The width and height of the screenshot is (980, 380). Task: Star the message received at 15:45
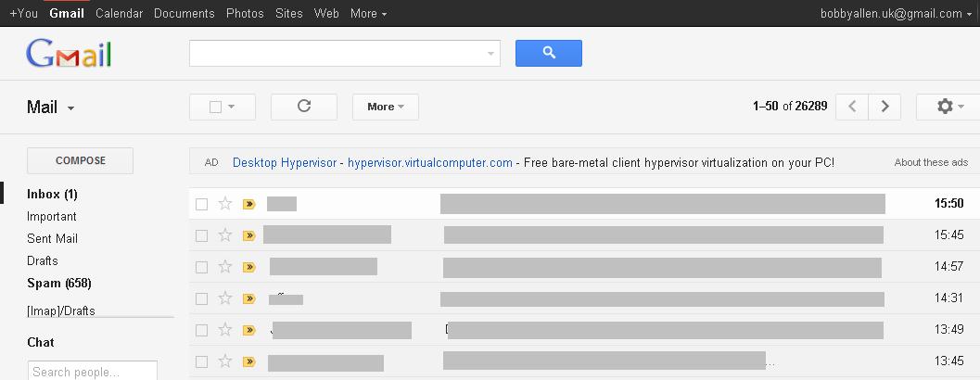tap(225, 235)
